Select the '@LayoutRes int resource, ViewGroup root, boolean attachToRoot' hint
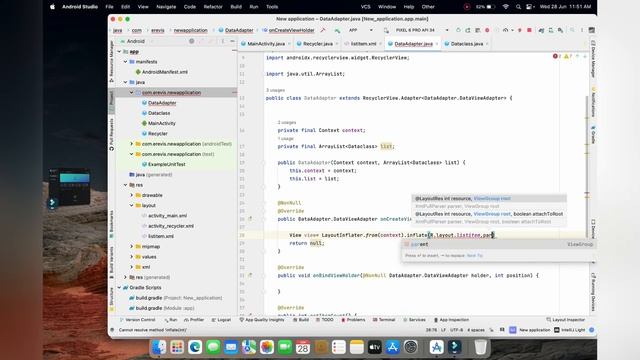The width and height of the screenshot is (640, 360). 489,214
